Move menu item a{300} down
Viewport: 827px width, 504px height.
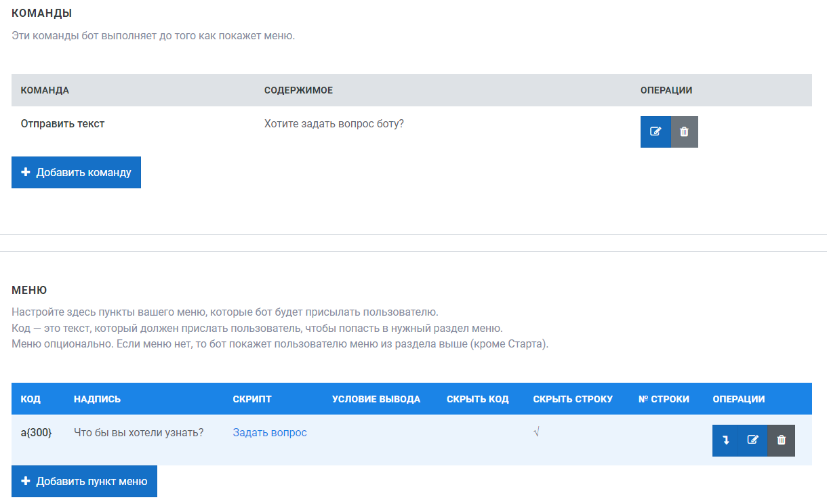pyautogui.click(x=725, y=440)
